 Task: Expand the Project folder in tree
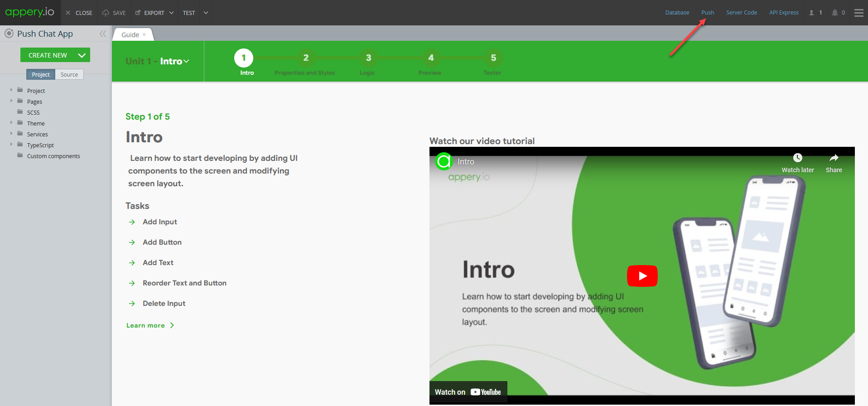(11, 90)
